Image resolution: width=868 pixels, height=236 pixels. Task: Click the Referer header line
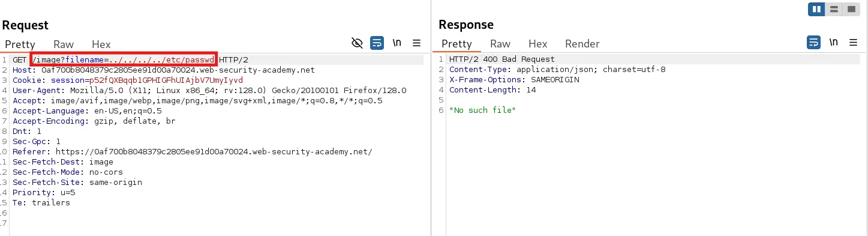(193, 151)
